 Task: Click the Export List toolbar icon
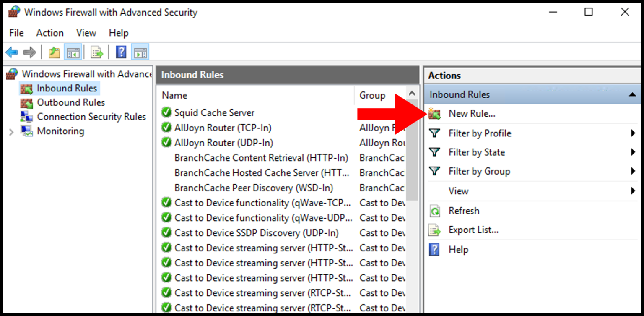pyautogui.click(x=96, y=52)
